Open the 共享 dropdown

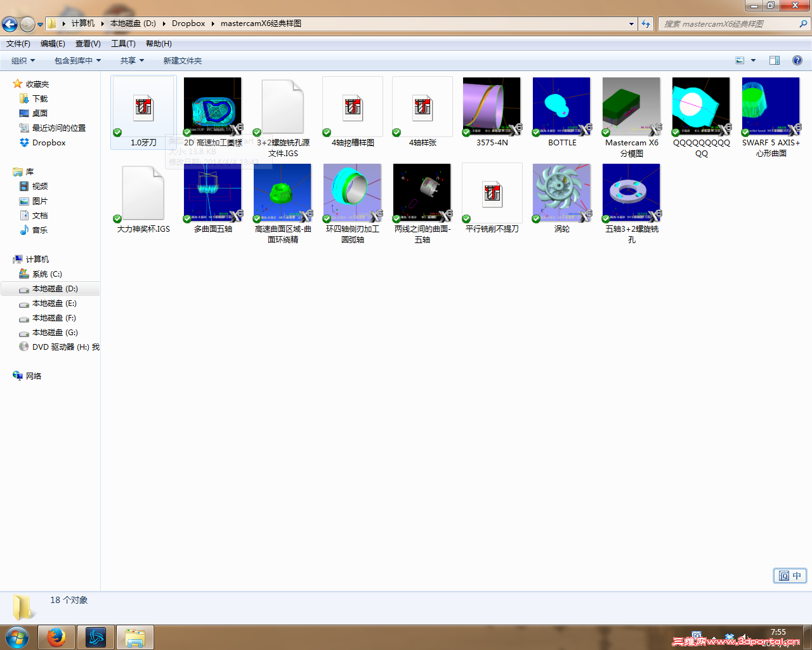click(x=133, y=61)
